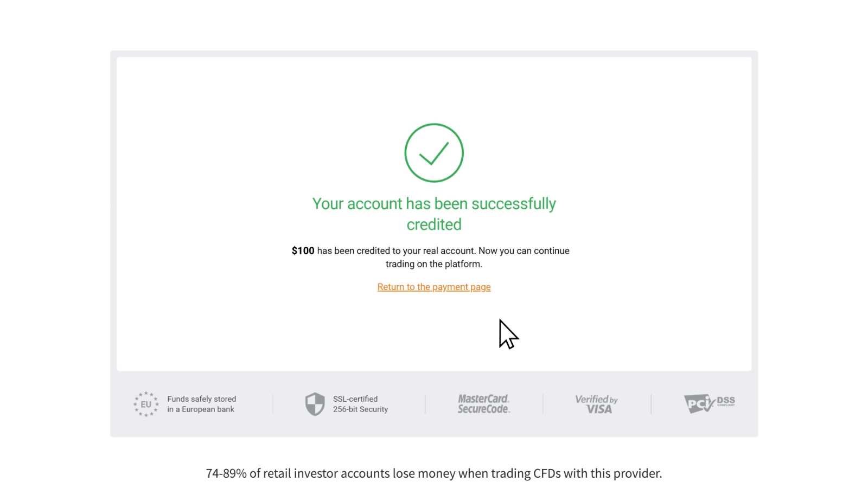Click the 'Now you can continue' phrase
The height and width of the screenshot is (488, 868).
[x=524, y=251]
